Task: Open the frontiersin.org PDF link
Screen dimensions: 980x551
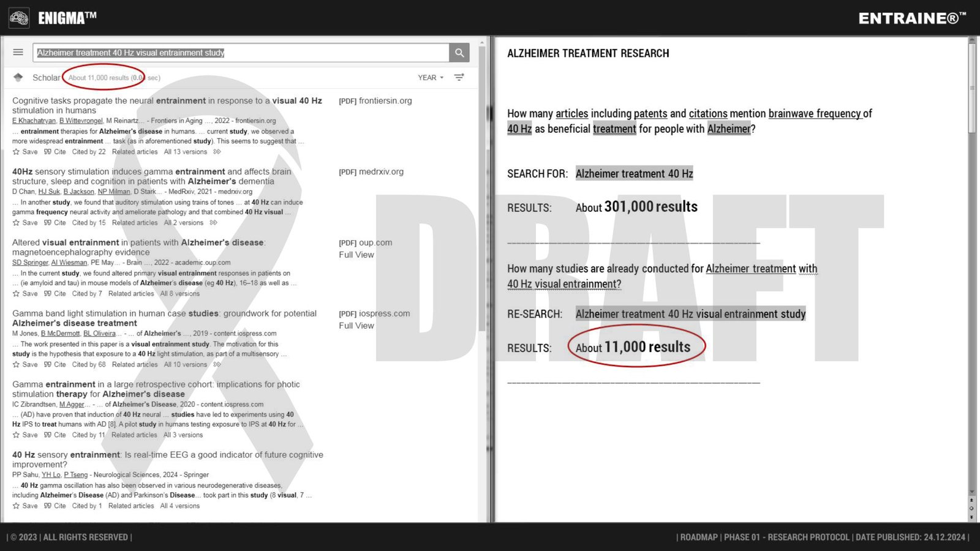Action: (375, 101)
